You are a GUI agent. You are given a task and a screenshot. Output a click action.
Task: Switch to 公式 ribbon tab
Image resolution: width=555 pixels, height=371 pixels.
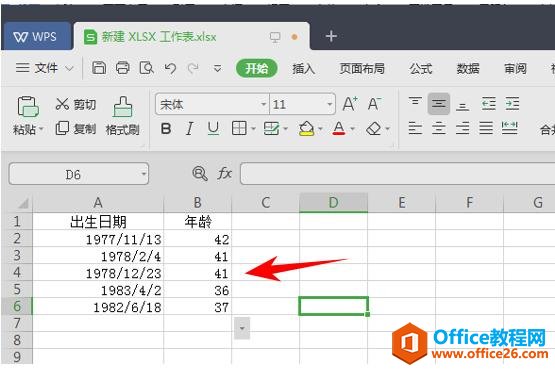click(420, 68)
